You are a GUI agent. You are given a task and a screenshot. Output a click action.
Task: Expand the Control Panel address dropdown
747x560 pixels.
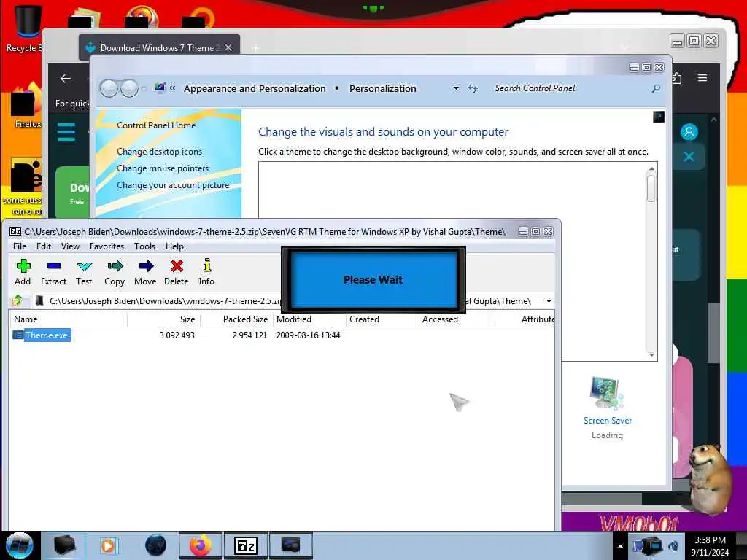[x=456, y=88]
